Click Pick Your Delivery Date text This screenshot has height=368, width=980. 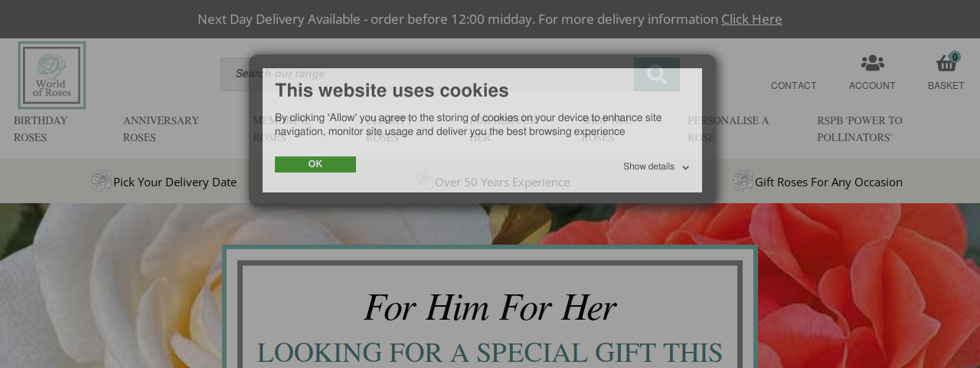point(175,182)
